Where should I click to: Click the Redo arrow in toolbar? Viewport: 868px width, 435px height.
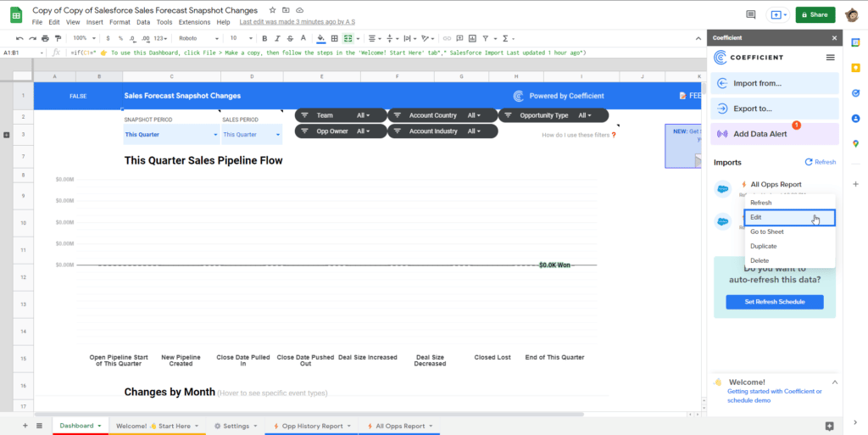point(33,38)
